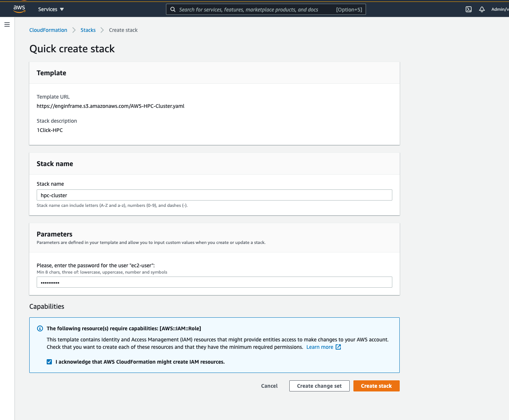
Task: Launch the CloudShell terminal icon
Action: click(x=469, y=9)
